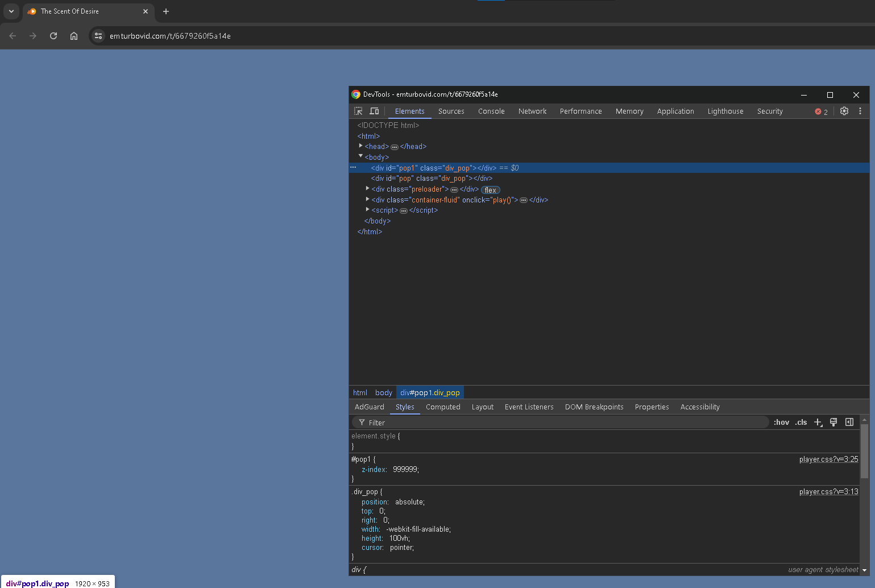The image size is (875, 588).
Task: Toggle element state with :hov button
Action: click(781, 422)
